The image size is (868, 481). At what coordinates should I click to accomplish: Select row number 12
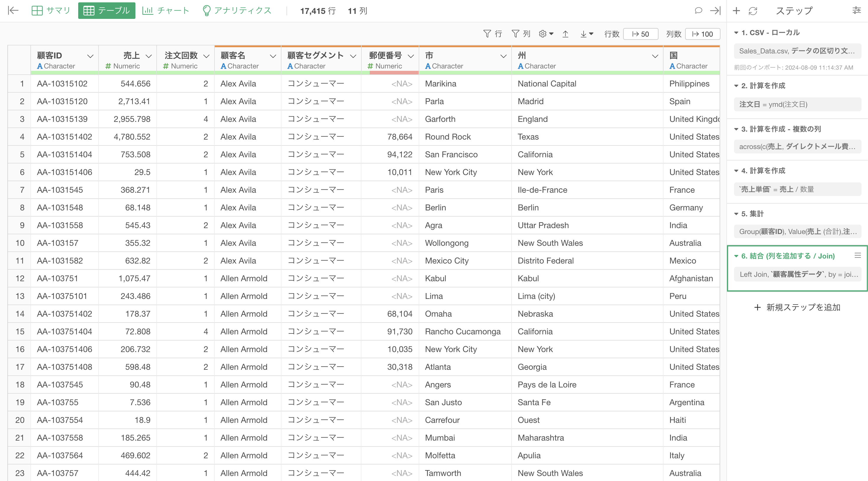[19, 279]
